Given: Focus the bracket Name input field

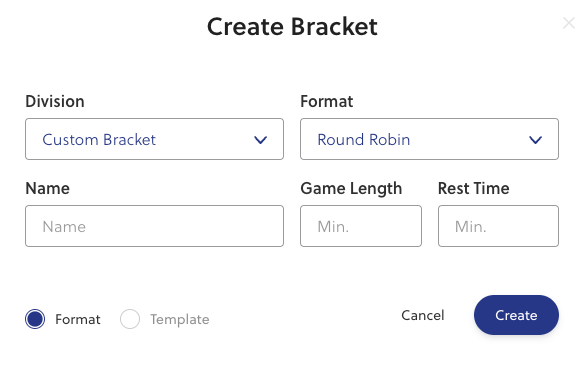Looking at the screenshot, I should [x=154, y=226].
